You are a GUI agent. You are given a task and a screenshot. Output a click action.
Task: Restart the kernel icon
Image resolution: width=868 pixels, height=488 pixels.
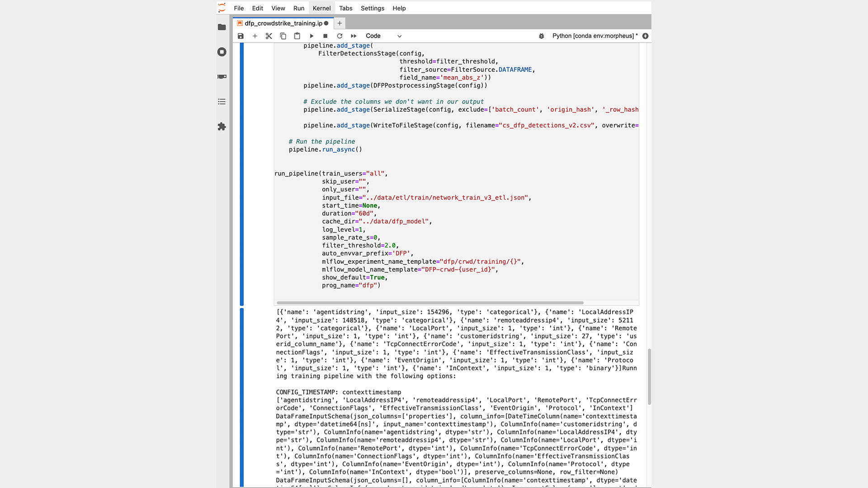(x=340, y=36)
